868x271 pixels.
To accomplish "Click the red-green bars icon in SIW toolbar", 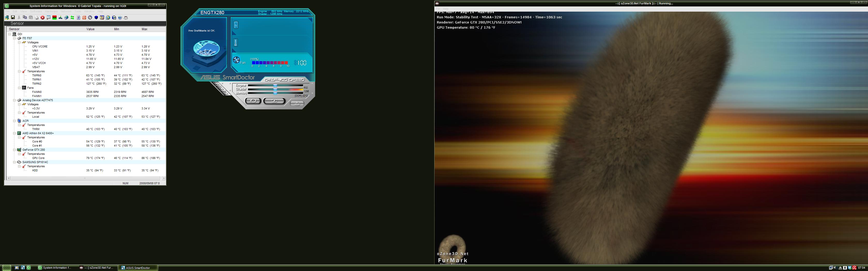I will pyautogui.click(x=55, y=18).
